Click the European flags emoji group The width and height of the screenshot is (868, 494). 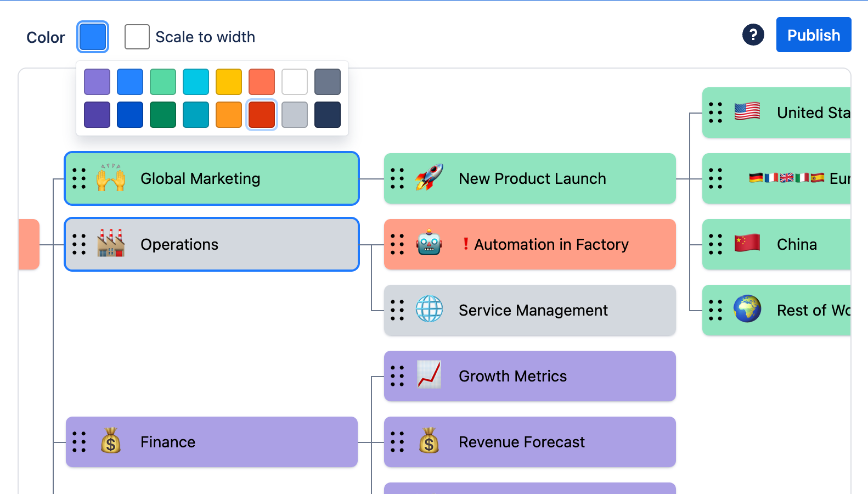787,178
